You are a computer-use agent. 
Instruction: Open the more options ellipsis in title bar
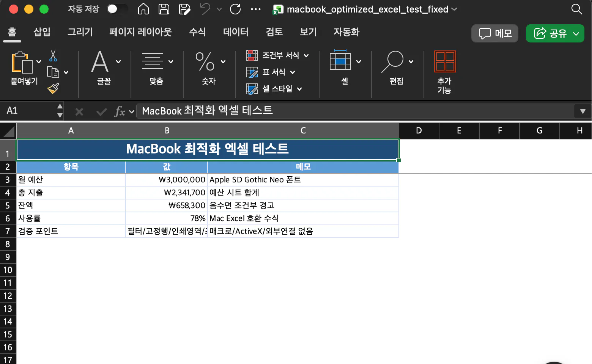click(x=256, y=9)
